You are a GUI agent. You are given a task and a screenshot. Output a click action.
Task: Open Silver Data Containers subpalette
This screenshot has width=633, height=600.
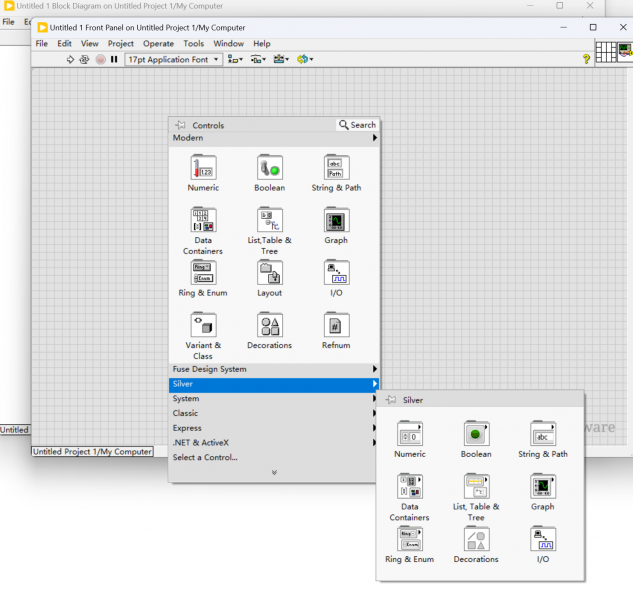point(410,497)
